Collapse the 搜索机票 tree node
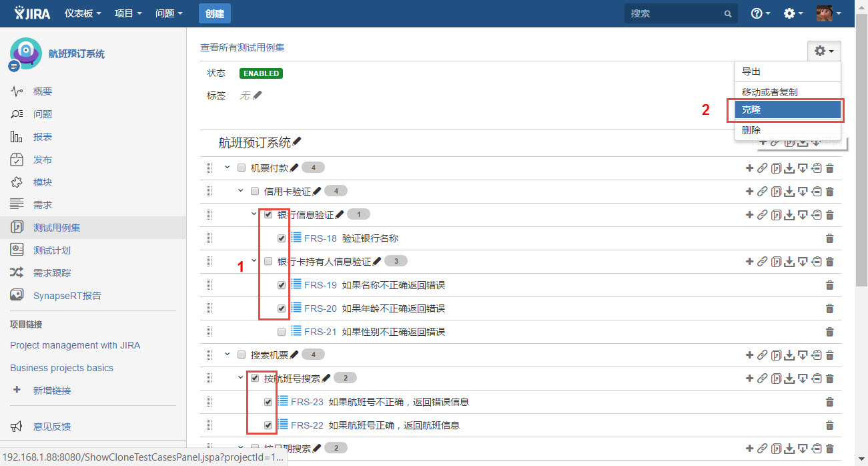 click(228, 355)
